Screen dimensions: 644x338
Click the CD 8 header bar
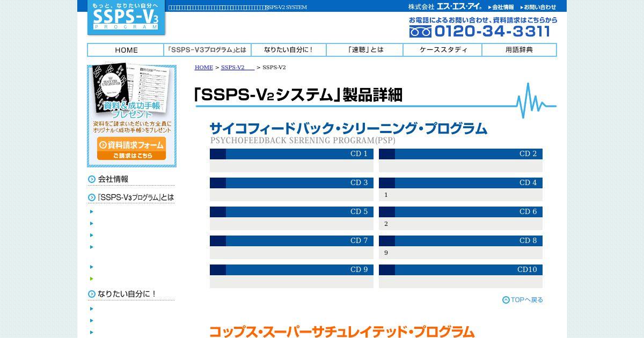point(460,241)
